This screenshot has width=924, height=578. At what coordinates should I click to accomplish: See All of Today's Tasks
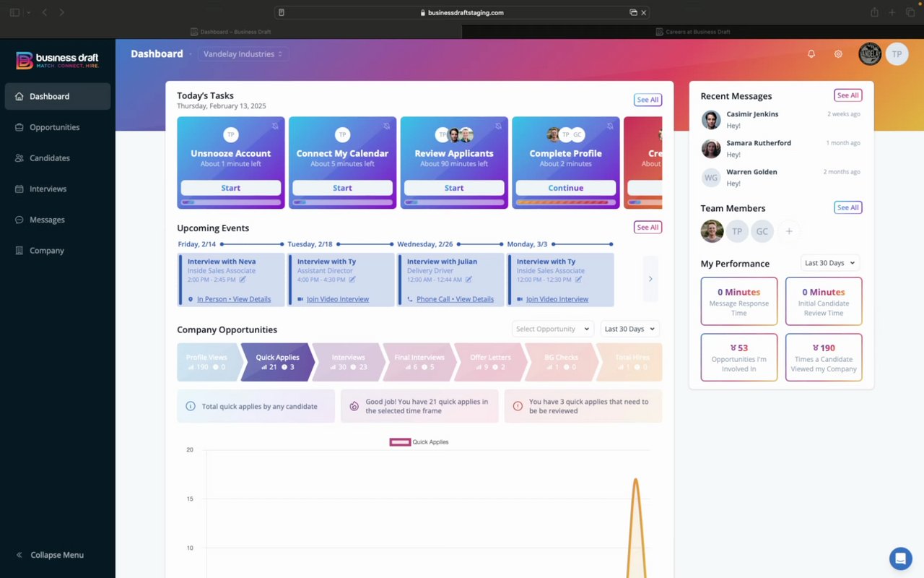648,100
